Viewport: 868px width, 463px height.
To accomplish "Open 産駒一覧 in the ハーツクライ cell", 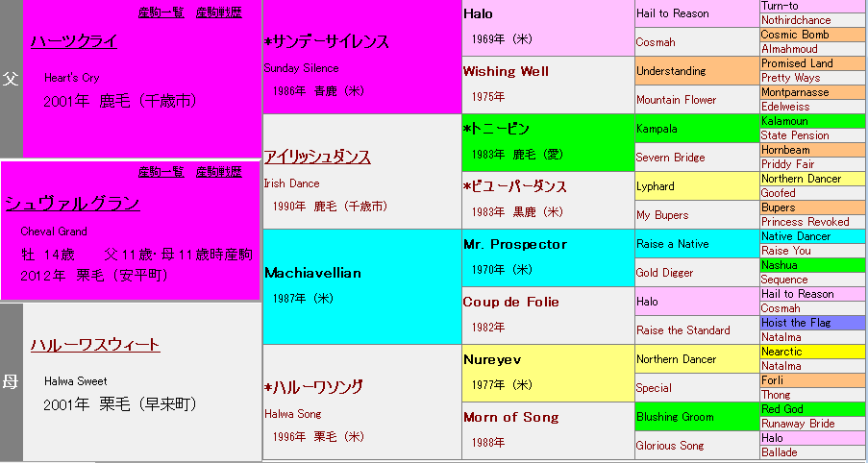I will pos(161,12).
